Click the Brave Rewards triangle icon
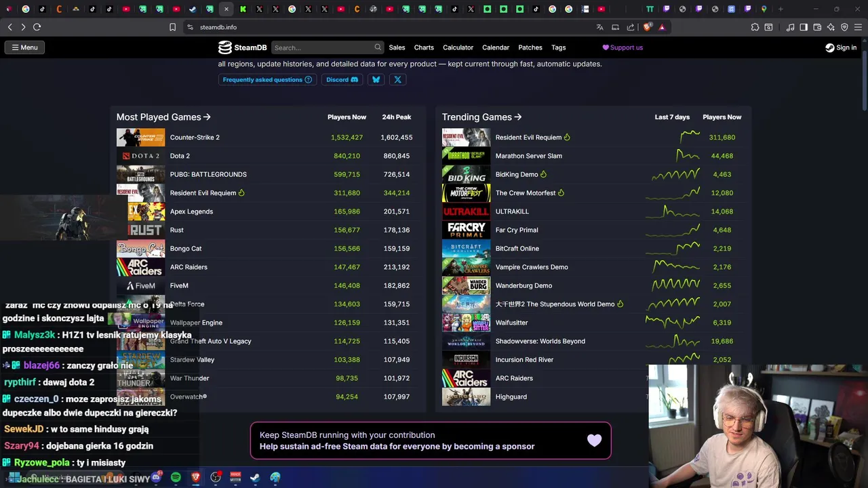 [x=662, y=27]
